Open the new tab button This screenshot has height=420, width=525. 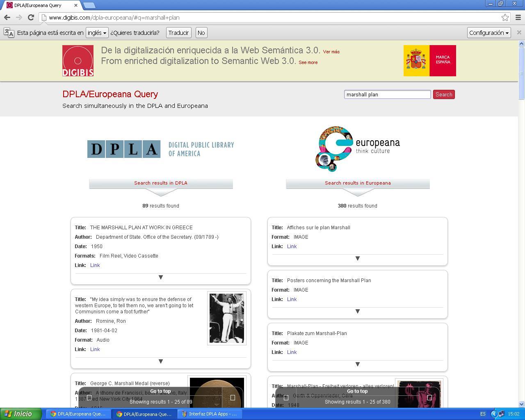coord(89,5)
